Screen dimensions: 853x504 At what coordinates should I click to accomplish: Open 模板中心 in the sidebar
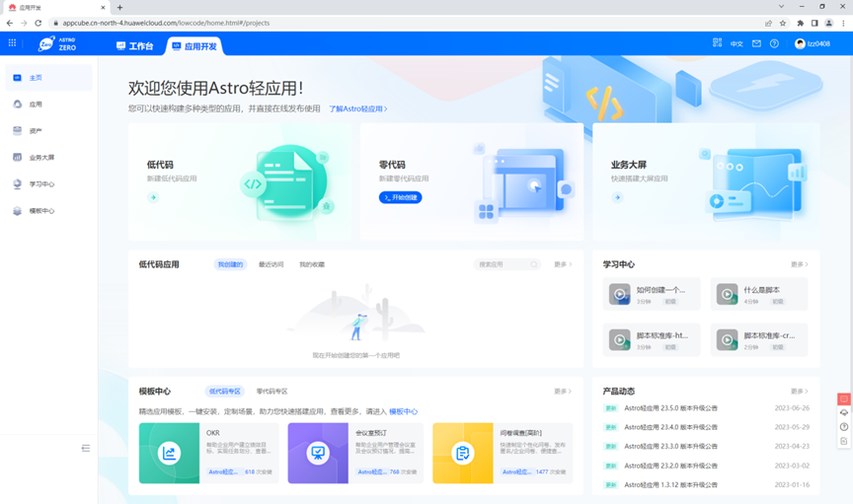coord(48,211)
